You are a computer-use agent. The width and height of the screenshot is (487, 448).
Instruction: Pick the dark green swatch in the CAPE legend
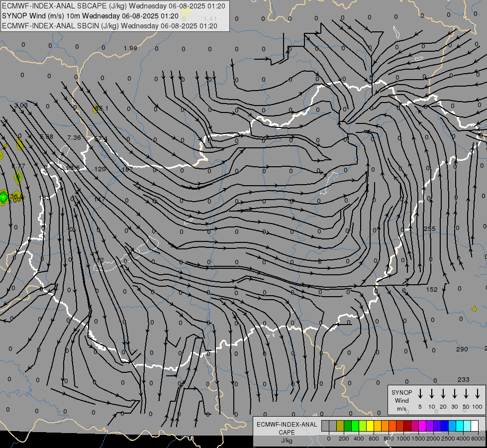[348, 426]
